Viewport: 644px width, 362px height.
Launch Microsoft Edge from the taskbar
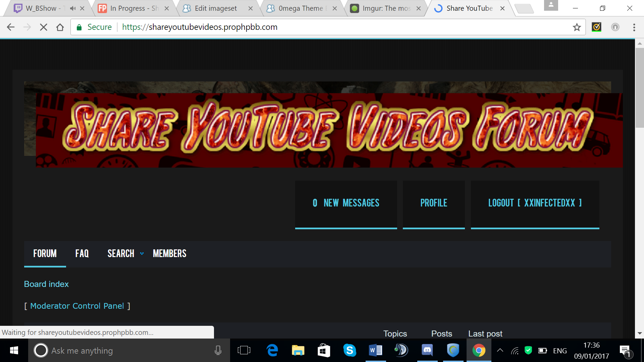coord(272,350)
